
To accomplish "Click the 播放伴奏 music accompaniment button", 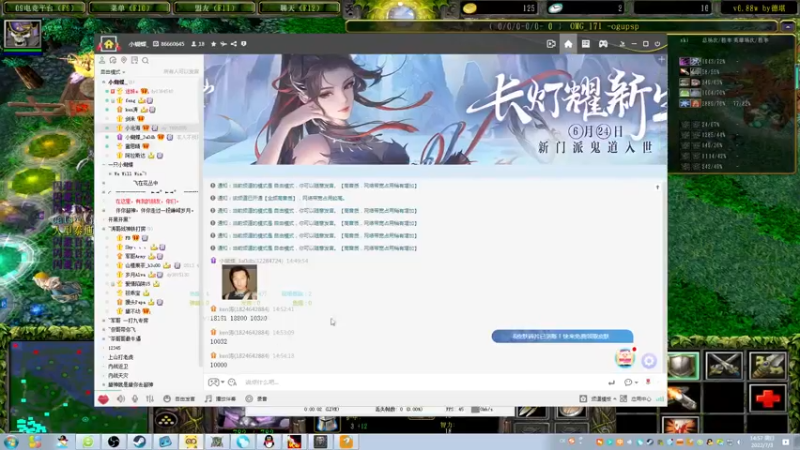I will tap(220, 399).
